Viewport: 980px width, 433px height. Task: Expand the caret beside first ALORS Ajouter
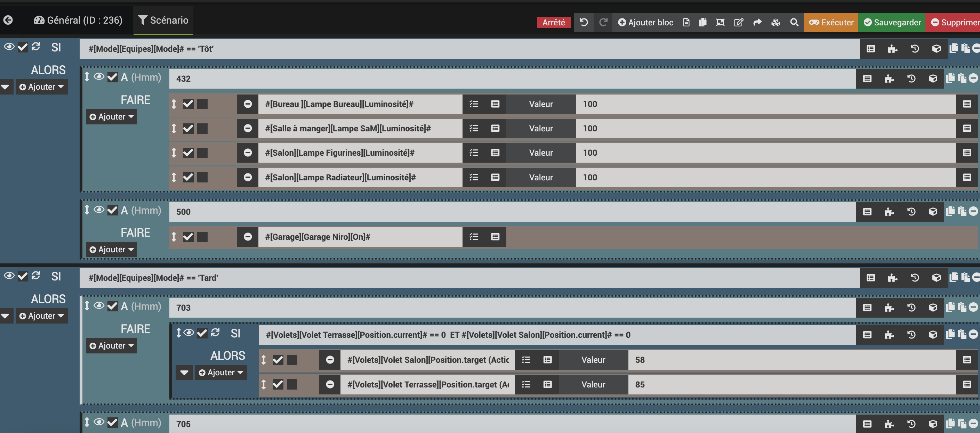[5, 87]
